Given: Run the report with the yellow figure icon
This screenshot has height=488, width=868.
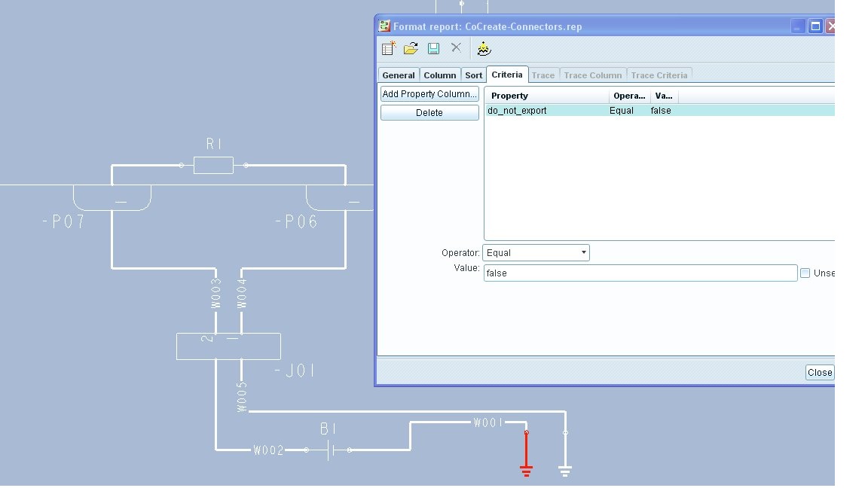Looking at the screenshot, I should pos(484,49).
